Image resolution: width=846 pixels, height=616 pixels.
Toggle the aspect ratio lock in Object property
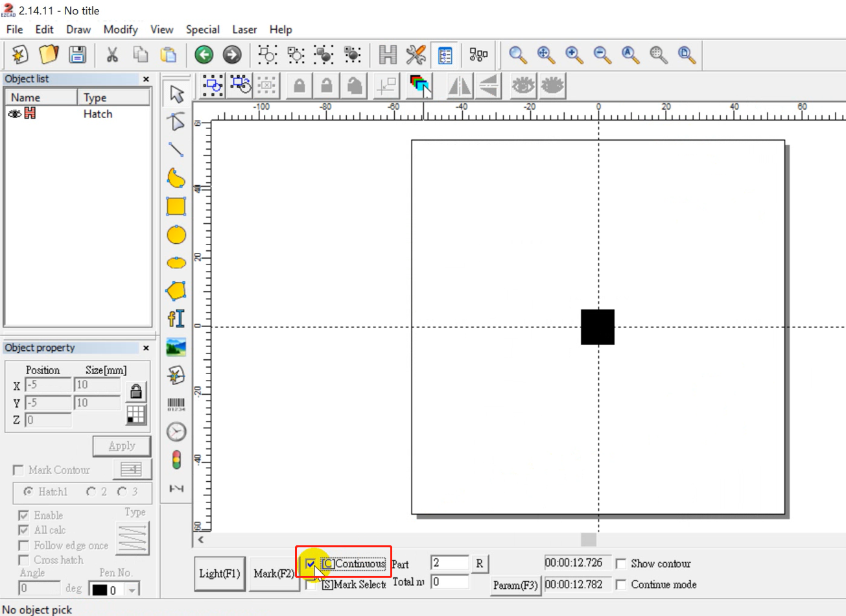point(136,390)
